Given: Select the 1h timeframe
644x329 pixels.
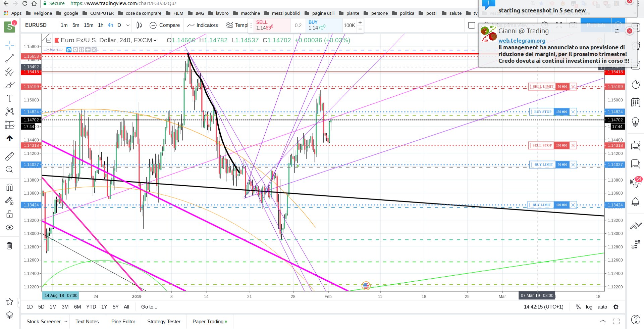Looking at the screenshot, I should pyautogui.click(x=101, y=25).
